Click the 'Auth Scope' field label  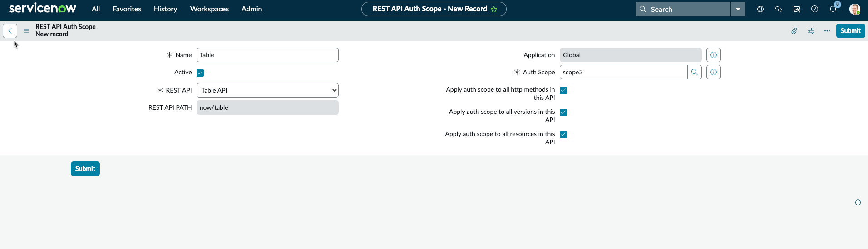coord(539,72)
